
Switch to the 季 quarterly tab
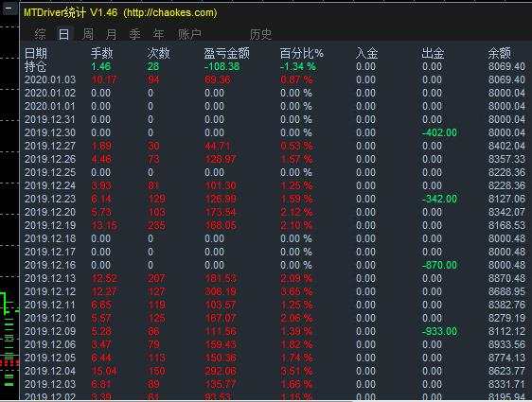135,34
